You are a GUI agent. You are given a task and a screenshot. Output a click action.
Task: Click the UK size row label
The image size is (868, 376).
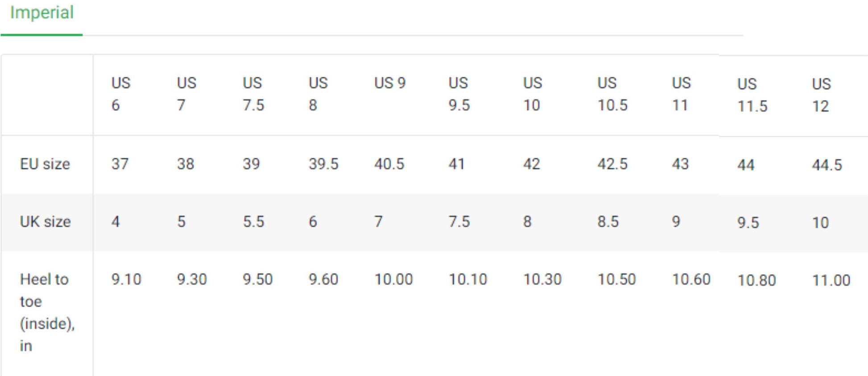[45, 222]
